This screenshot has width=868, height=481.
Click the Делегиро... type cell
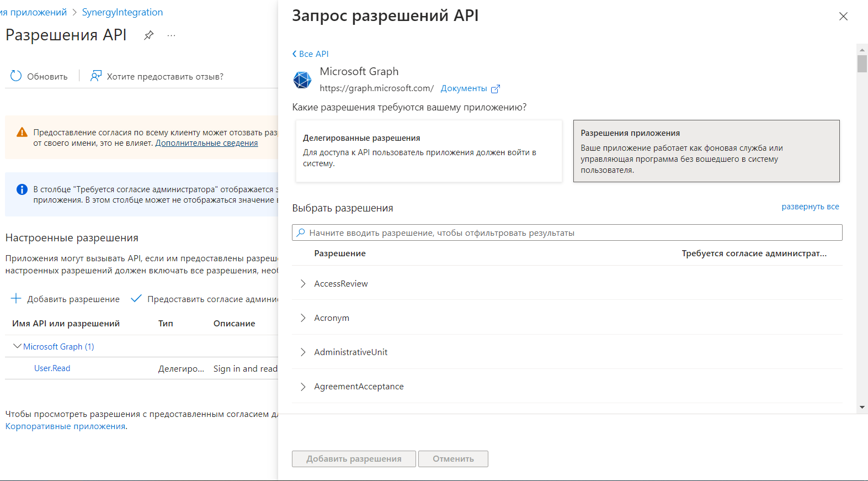pyautogui.click(x=181, y=369)
